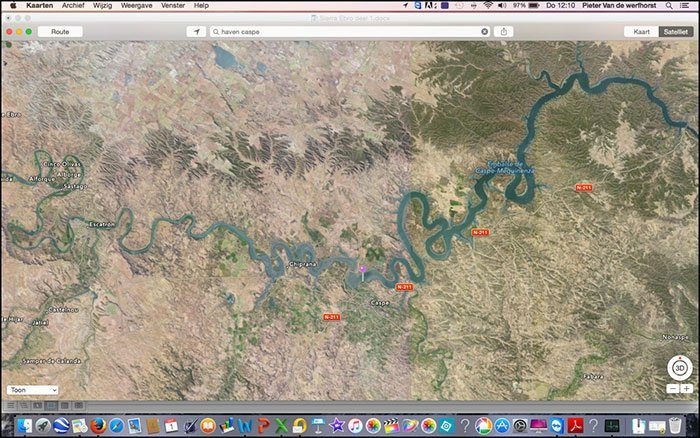Open the Weergave menu
700x438 pixels.
coord(136,5)
